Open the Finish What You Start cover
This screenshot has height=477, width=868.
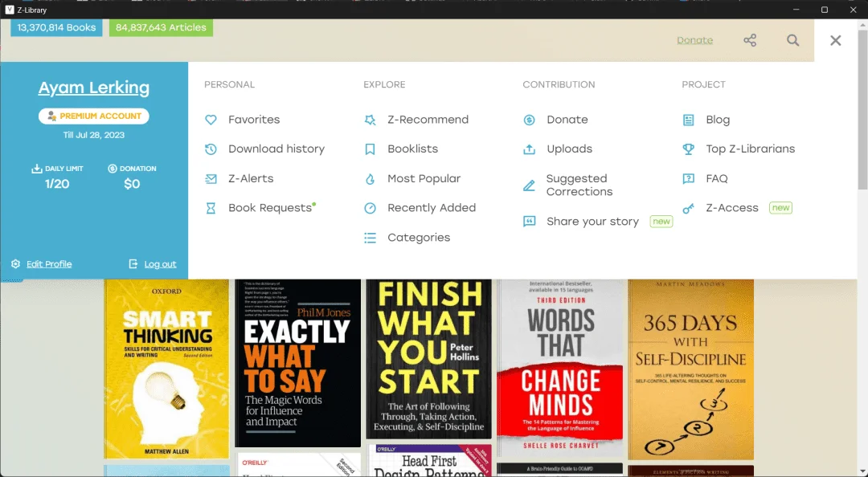click(429, 359)
